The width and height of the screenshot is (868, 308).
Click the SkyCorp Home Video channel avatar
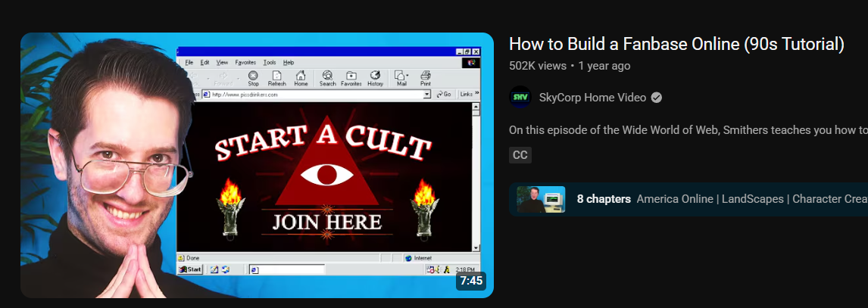[520, 98]
